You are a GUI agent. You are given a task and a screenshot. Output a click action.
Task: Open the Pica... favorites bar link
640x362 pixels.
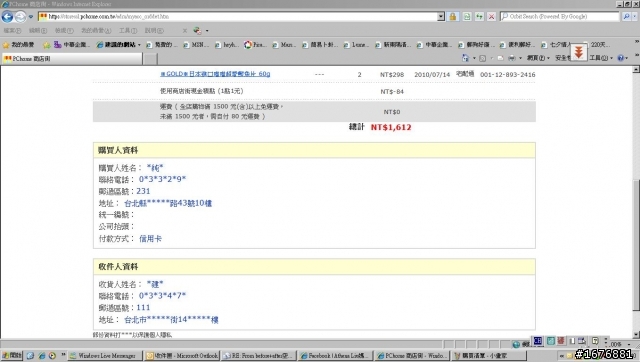click(255, 44)
